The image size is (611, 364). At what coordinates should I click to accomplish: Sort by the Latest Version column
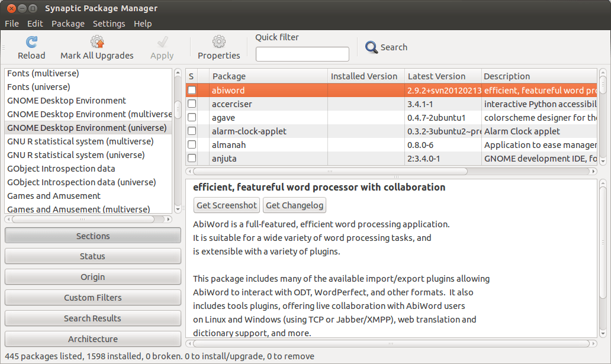point(443,76)
